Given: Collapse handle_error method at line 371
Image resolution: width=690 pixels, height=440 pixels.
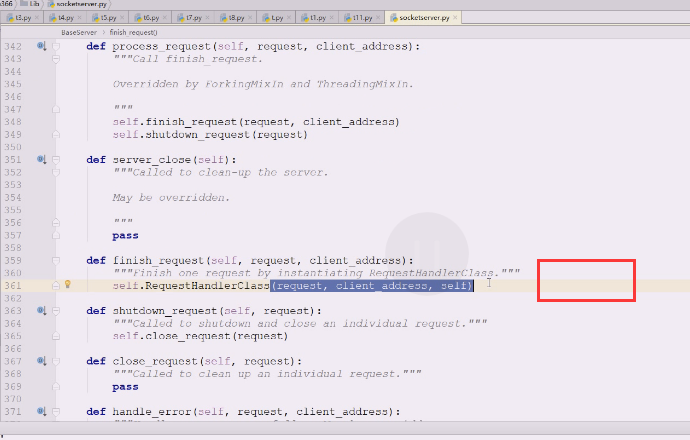Looking at the screenshot, I should click(x=56, y=411).
